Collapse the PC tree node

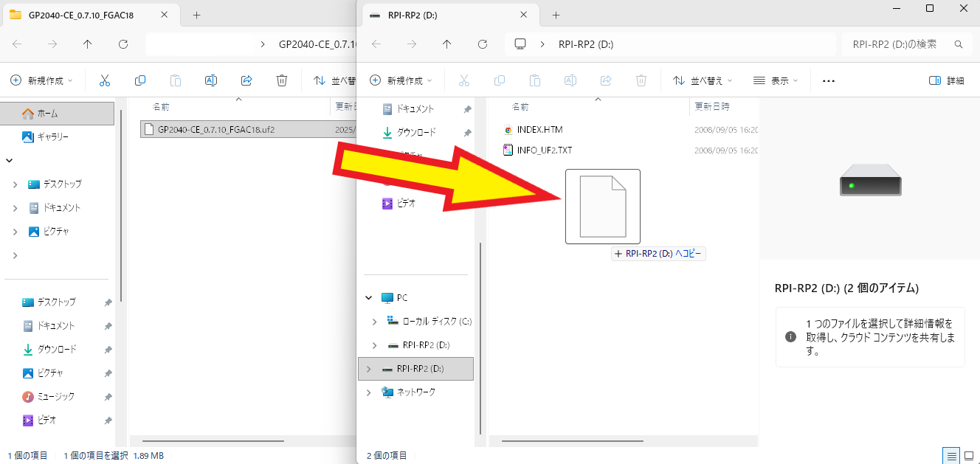[x=369, y=298]
